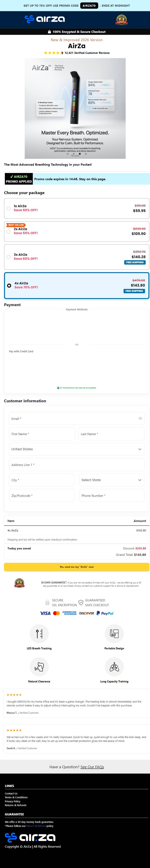
Task: Click the Discover logo
Action: tap(86, 613)
